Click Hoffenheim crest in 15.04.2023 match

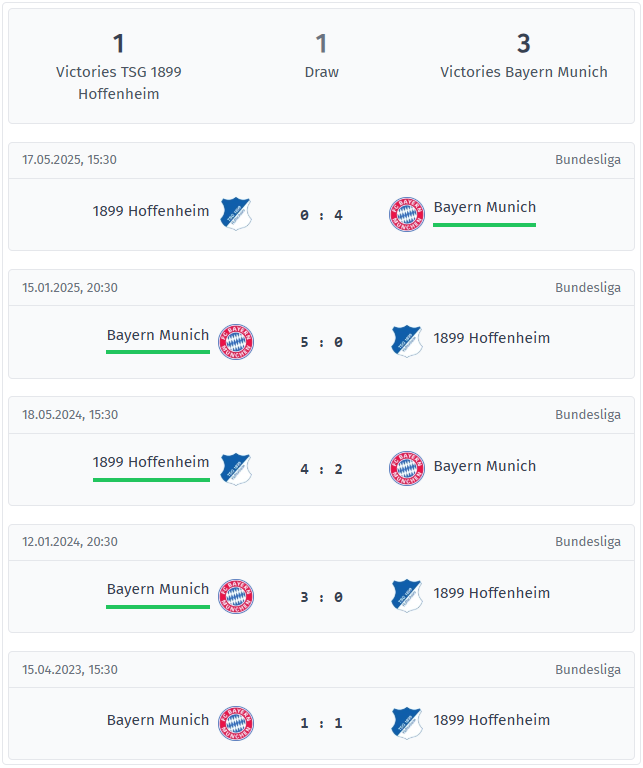pos(407,723)
